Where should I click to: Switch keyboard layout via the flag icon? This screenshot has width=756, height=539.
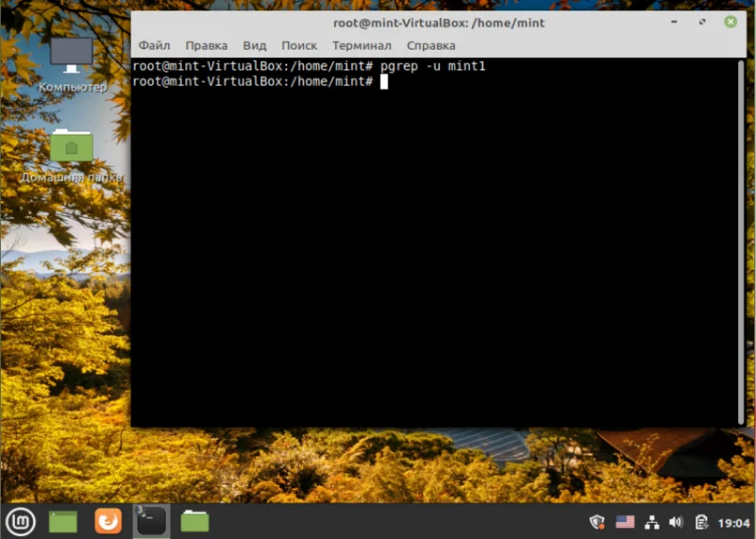click(x=624, y=521)
